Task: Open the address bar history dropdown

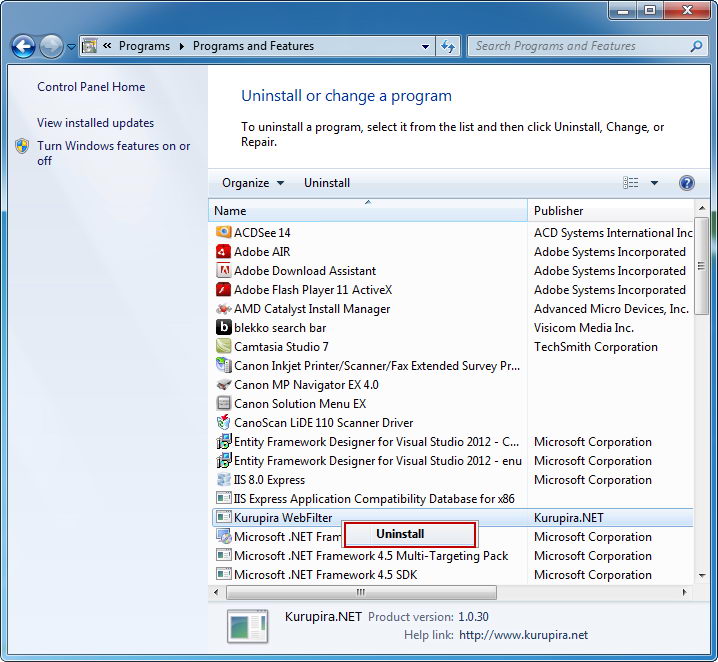Action: [425, 47]
